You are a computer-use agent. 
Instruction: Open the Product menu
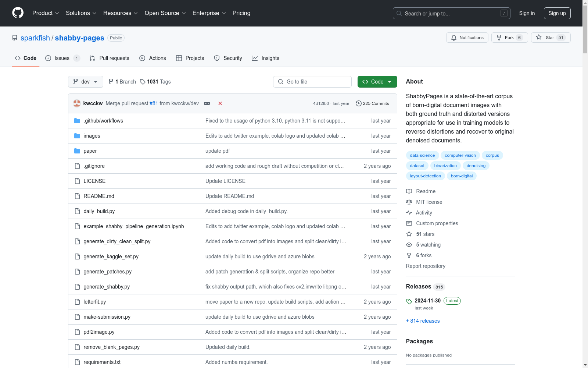pyautogui.click(x=46, y=13)
